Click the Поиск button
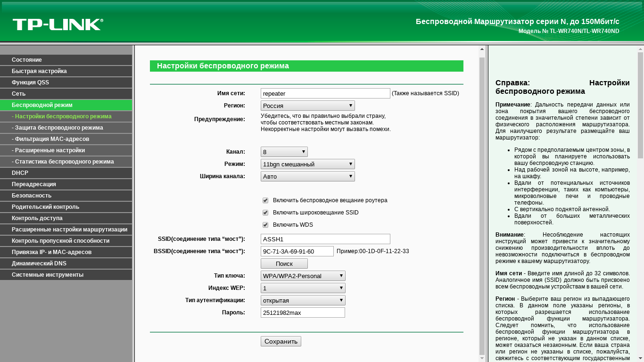 pos(284,263)
